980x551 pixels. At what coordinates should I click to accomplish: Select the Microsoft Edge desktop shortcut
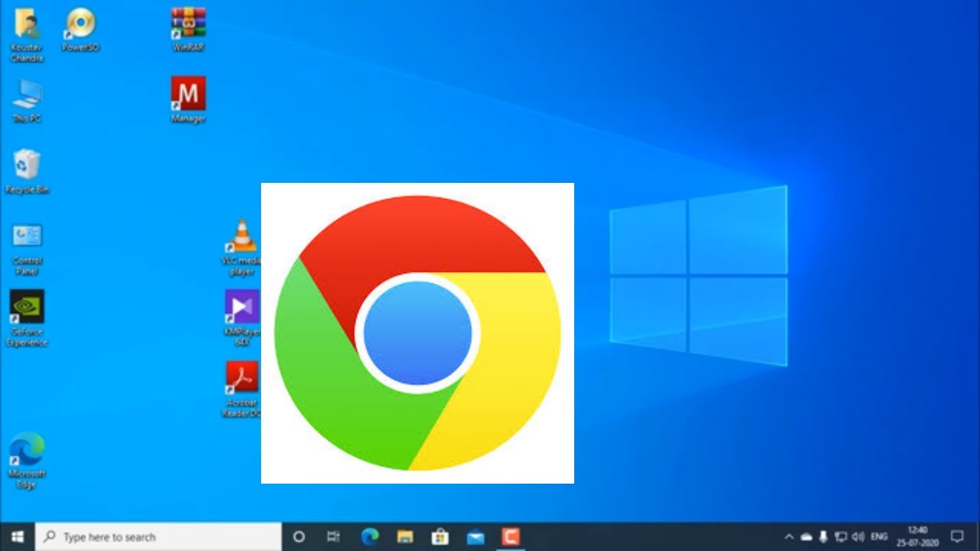[x=27, y=461]
